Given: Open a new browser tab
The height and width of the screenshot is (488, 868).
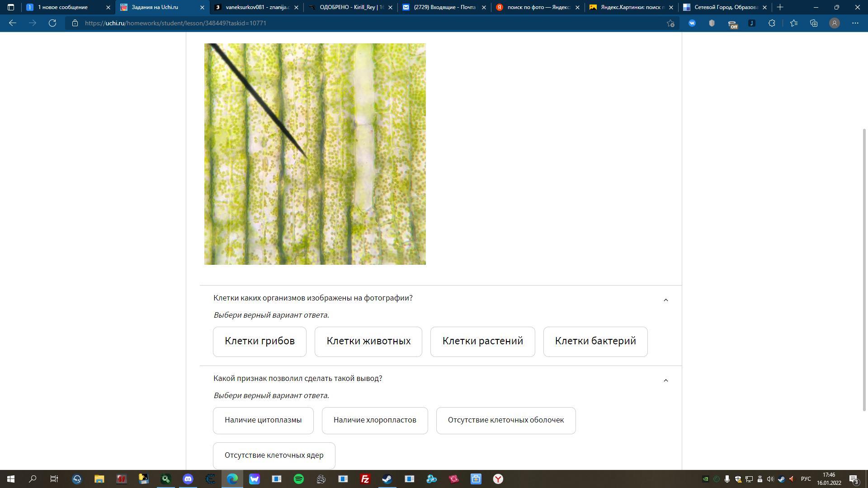Looking at the screenshot, I should pos(780,7).
